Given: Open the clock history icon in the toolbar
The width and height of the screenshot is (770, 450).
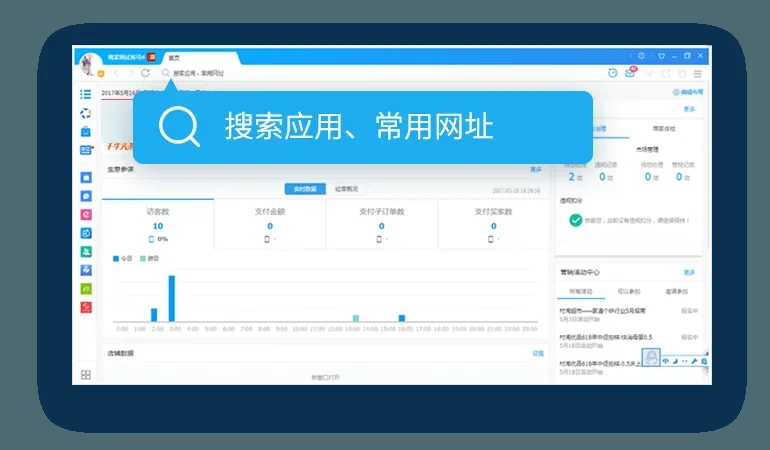Looking at the screenshot, I should coord(612,73).
